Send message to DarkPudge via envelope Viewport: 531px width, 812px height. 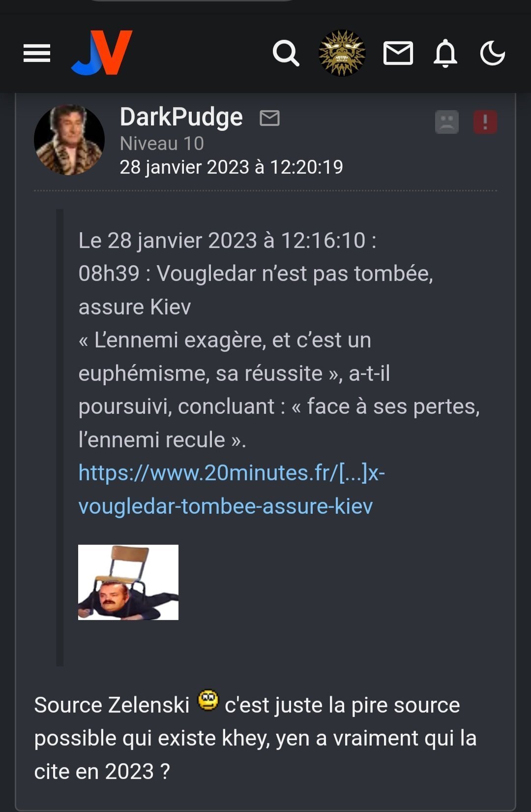[x=269, y=118]
